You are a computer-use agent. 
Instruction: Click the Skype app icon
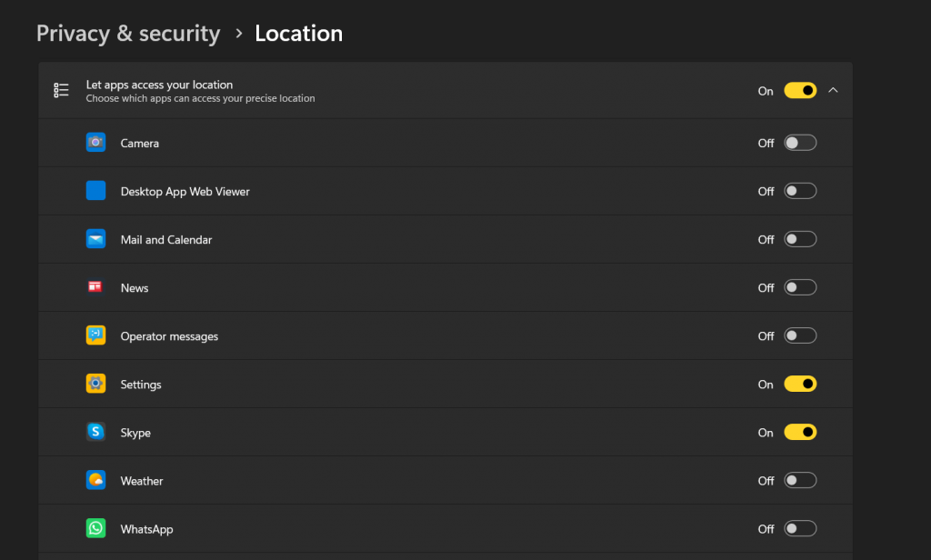(x=95, y=431)
